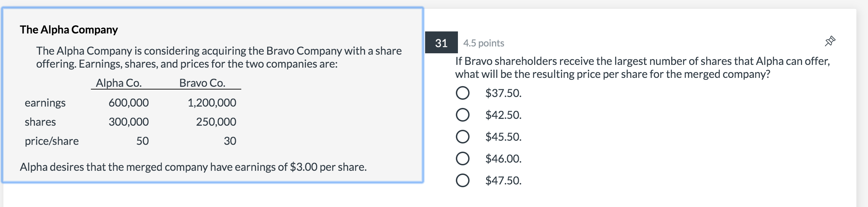The image size is (868, 207).
Task: Click the 4.5 points label
Action: pos(484,43)
